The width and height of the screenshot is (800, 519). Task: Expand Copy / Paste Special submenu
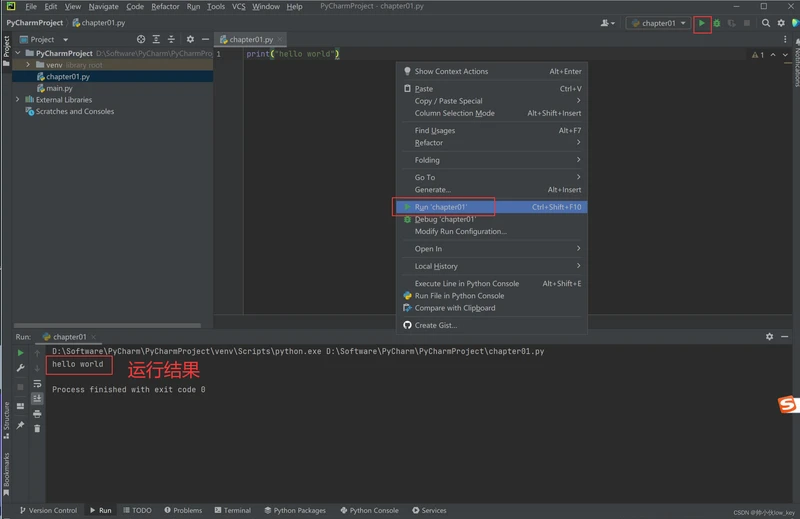492,101
